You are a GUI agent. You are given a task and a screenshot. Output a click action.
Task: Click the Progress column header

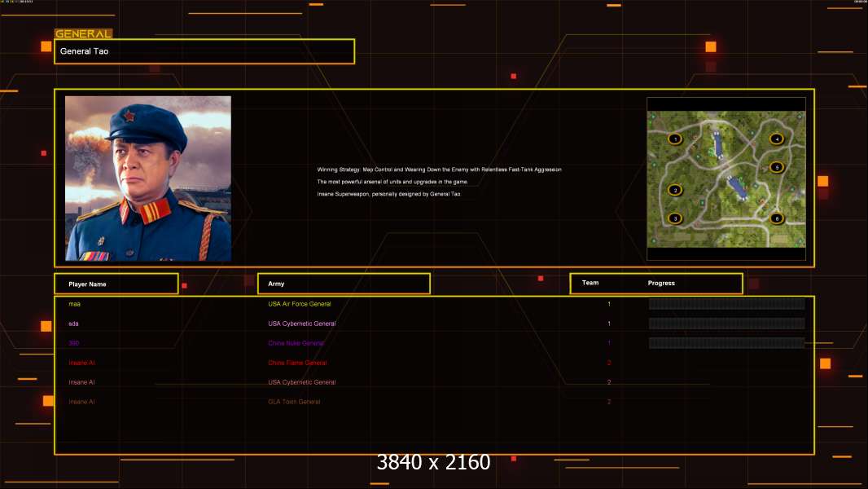661,283
